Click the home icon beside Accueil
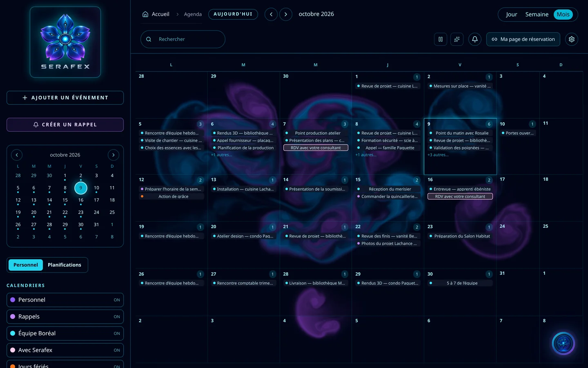Viewport: 588px width, 368px height. click(145, 14)
